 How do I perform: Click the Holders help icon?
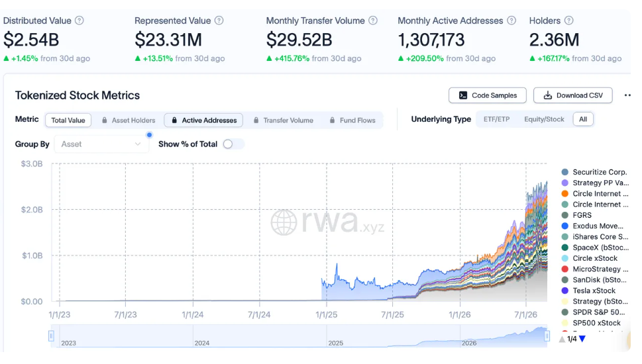pyautogui.click(x=568, y=21)
